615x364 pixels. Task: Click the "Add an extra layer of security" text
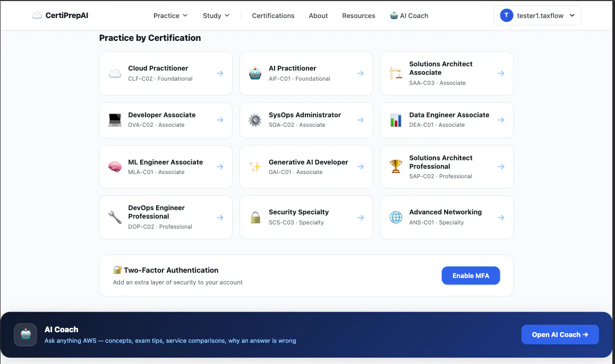click(178, 282)
